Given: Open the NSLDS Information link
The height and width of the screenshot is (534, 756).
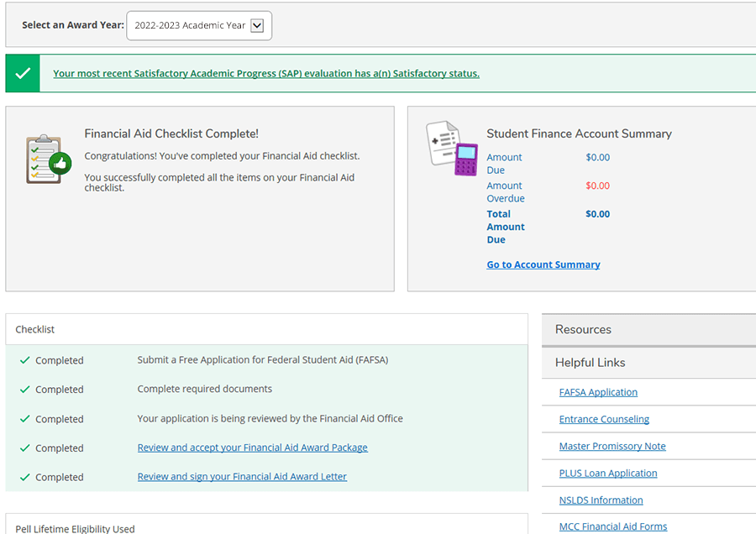Looking at the screenshot, I should [x=601, y=500].
